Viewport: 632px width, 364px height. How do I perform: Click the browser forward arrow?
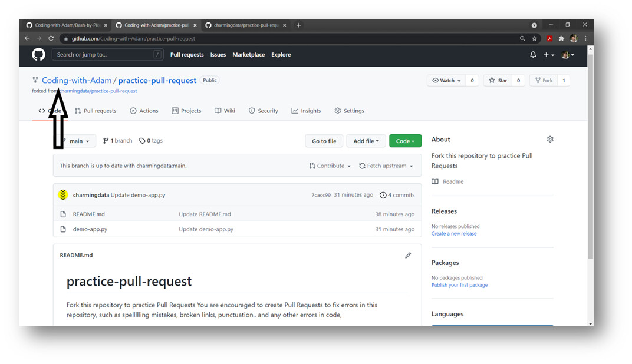click(x=39, y=38)
